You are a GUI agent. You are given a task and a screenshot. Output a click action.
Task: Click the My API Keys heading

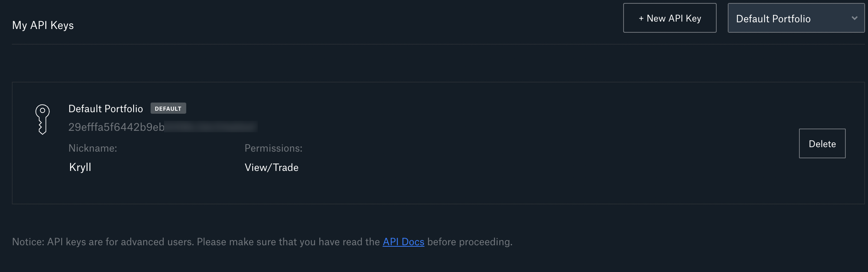pyautogui.click(x=43, y=25)
